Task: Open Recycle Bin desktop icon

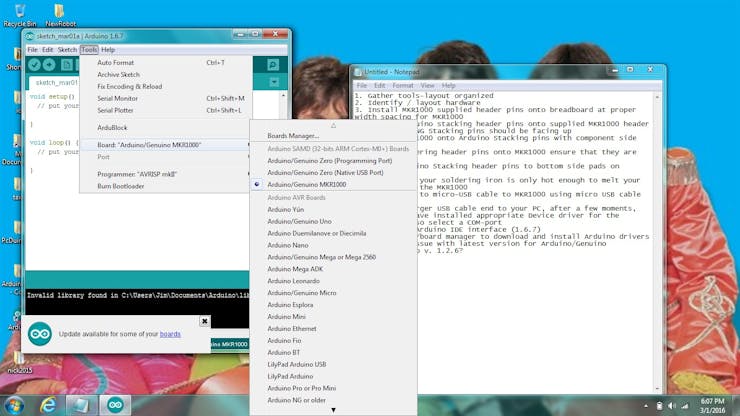Action: pos(20,15)
